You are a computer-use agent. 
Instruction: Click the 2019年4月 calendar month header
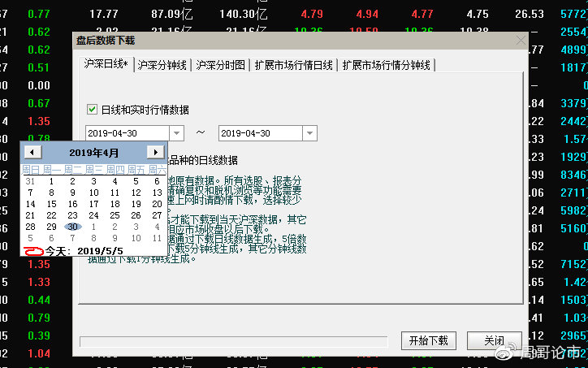coord(93,152)
